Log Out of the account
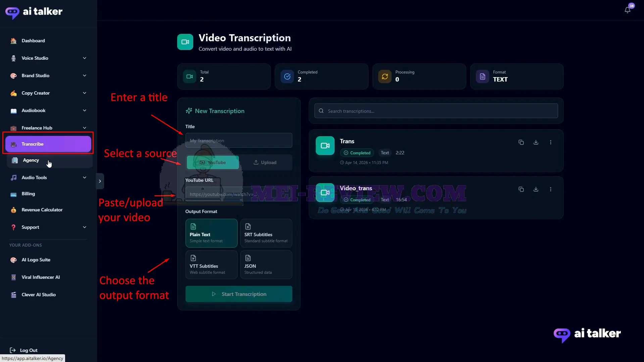This screenshot has height=362, width=644. [x=23, y=350]
